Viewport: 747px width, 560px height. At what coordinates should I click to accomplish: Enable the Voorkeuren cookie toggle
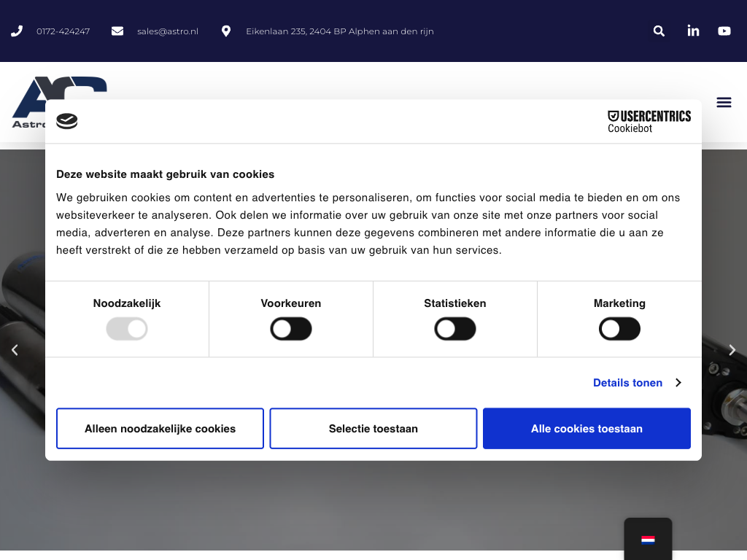[x=291, y=329]
